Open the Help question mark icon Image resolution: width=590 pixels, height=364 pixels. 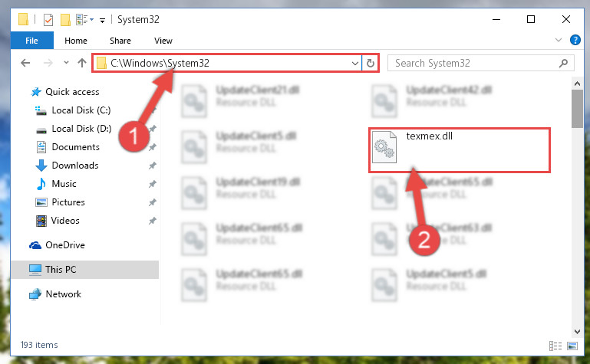(x=575, y=40)
